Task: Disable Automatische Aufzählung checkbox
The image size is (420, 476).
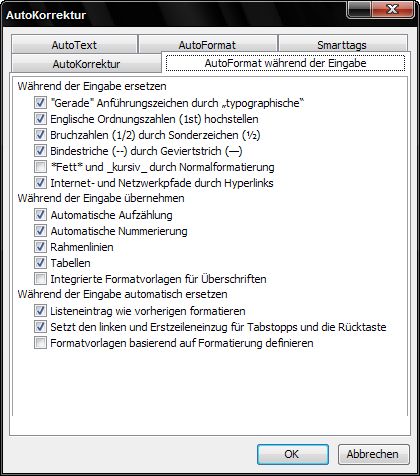Action: pos(40,215)
